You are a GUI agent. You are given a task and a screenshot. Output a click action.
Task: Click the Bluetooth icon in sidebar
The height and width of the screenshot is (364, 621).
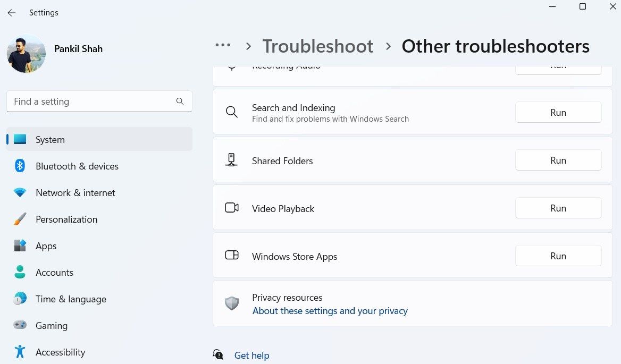[x=20, y=166]
